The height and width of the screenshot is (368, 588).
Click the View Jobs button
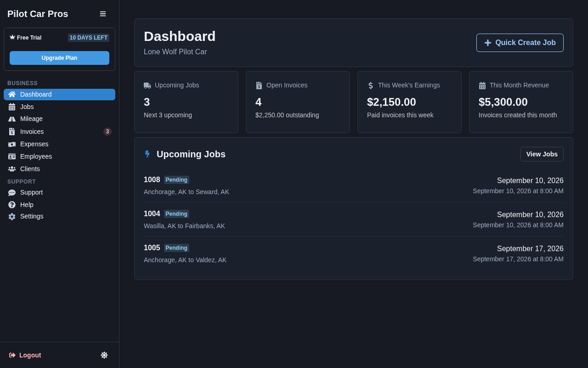(542, 154)
